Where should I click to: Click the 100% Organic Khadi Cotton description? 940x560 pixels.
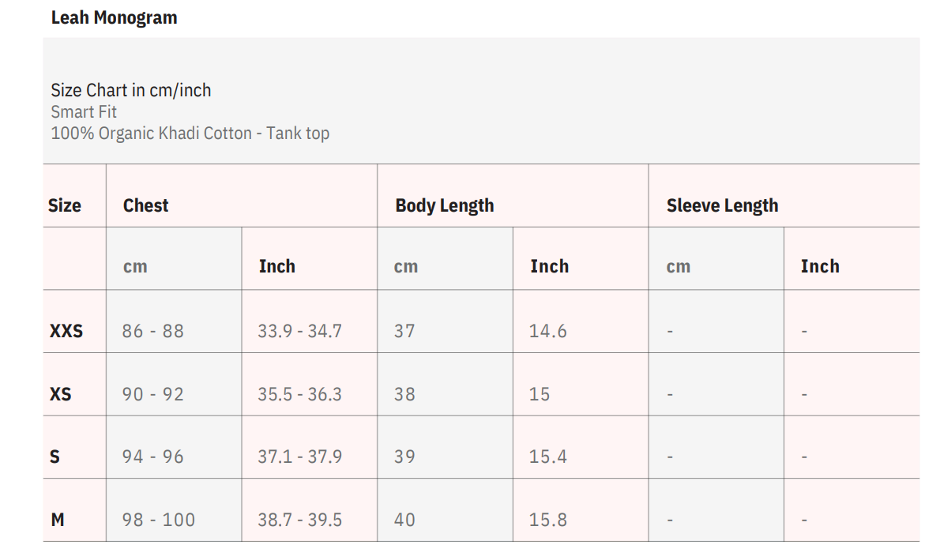tap(190, 133)
